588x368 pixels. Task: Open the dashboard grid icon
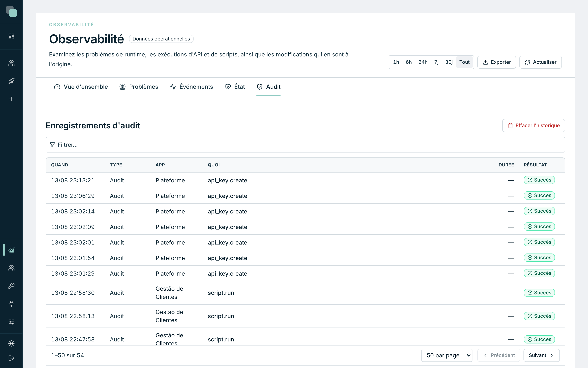[11, 37]
